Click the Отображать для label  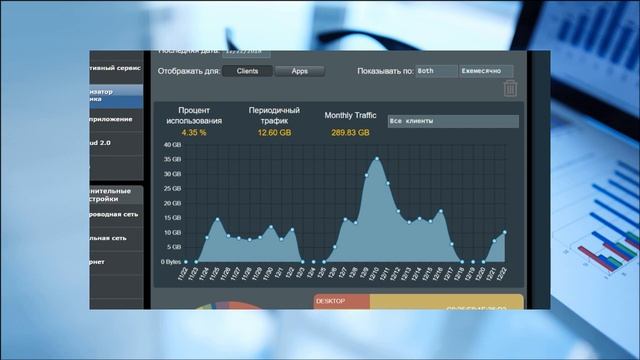(189, 71)
